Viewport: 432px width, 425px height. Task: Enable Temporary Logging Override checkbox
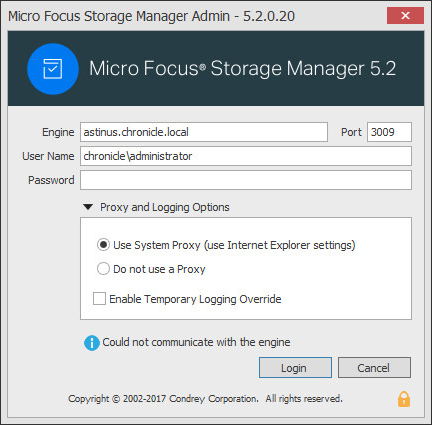pyautogui.click(x=99, y=299)
